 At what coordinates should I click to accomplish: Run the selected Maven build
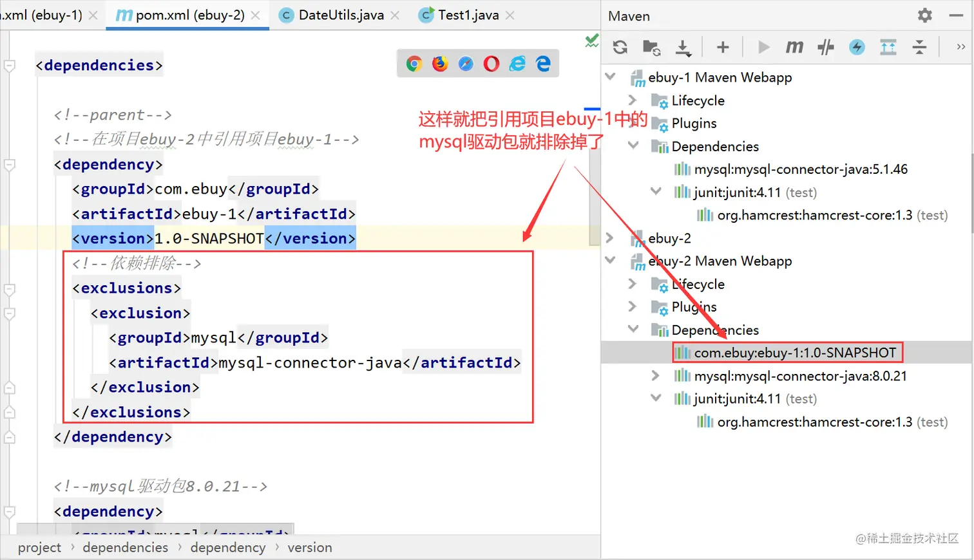click(764, 47)
